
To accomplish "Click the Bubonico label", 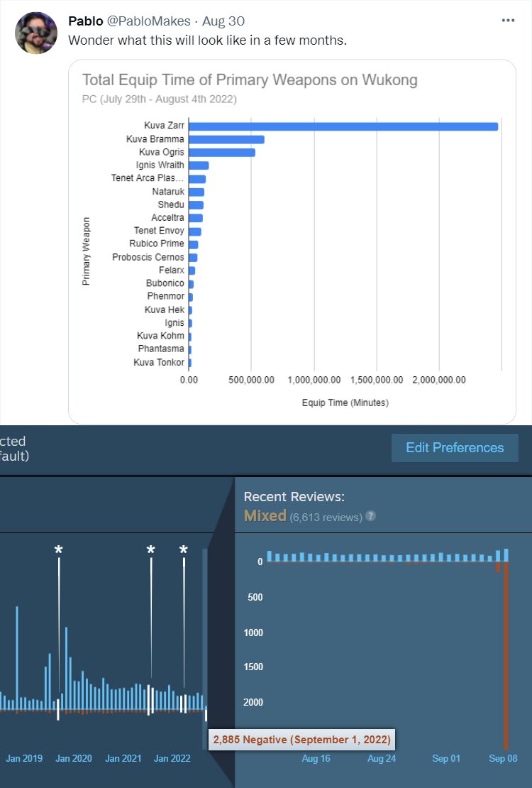I will pos(165,283).
